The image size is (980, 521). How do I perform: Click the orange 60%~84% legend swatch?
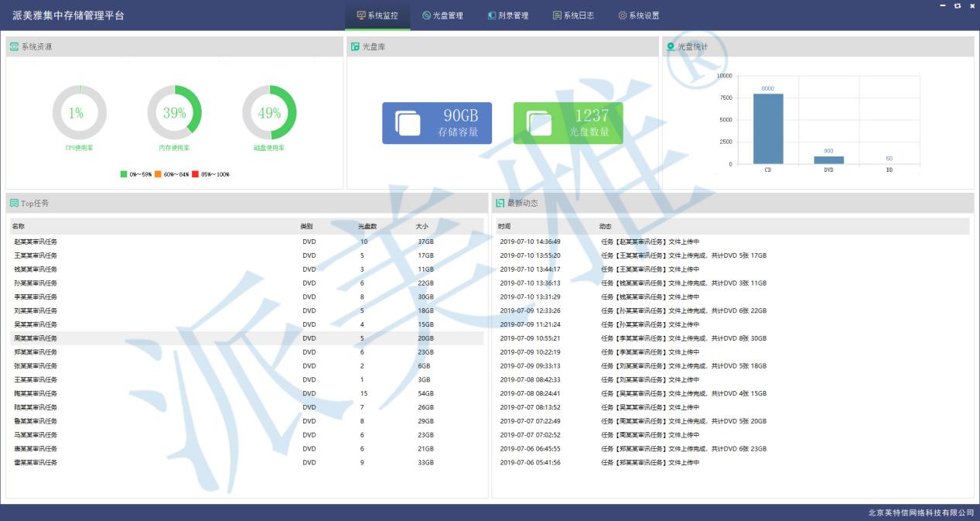tap(158, 174)
